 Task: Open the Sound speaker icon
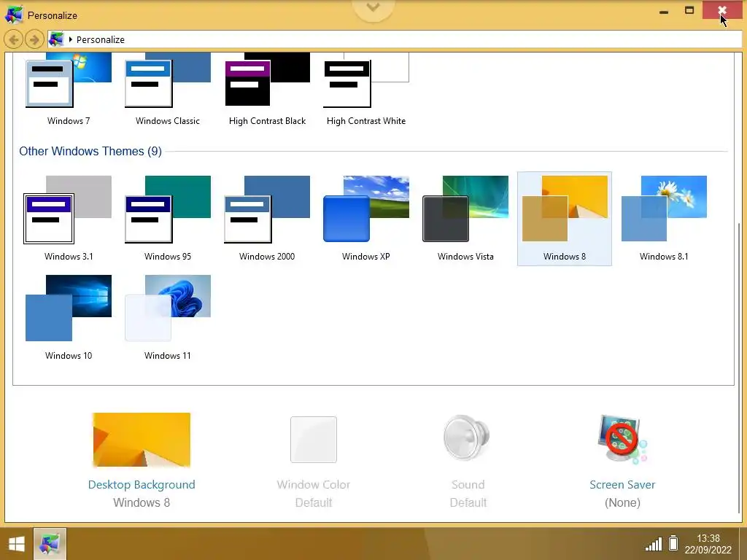[x=466, y=437]
